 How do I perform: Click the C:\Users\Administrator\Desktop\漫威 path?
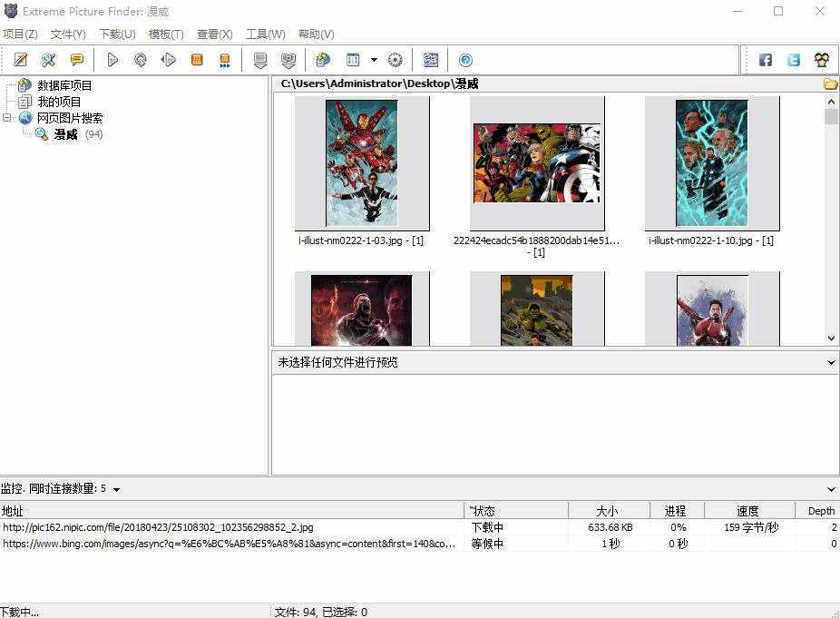tap(379, 83)
